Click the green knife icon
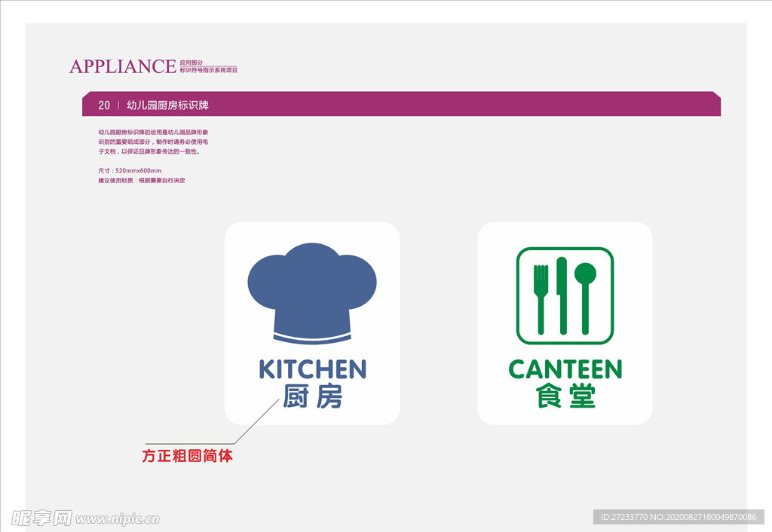Viewport: 772px width, 532px height. (562, 296)
